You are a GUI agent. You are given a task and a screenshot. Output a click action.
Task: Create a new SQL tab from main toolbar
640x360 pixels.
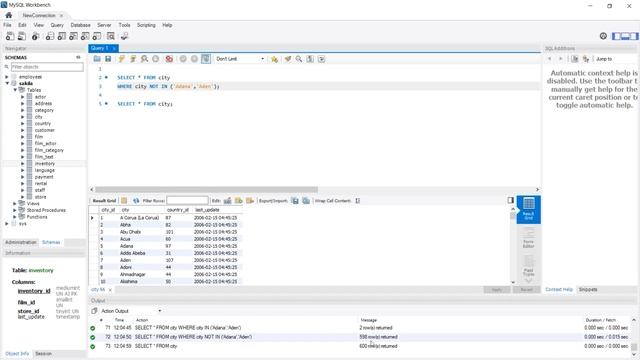(x=10, y=36)
